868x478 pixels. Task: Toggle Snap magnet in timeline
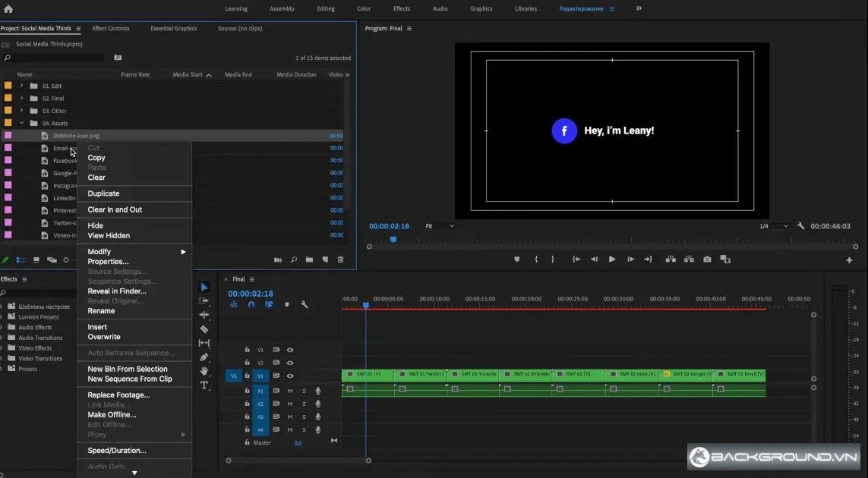[x=251, y=304]
